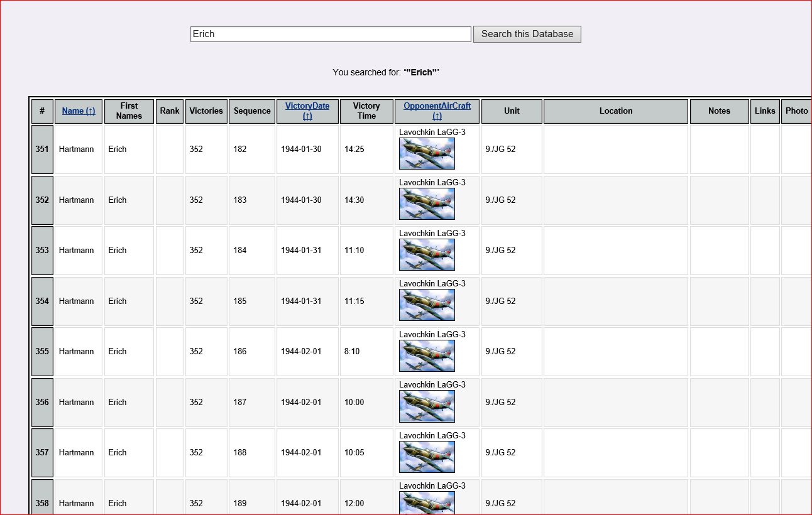Click the 1944-01-31 date in row 353
Viewport: 812px width, 515px height.
(x=301, y=251)
